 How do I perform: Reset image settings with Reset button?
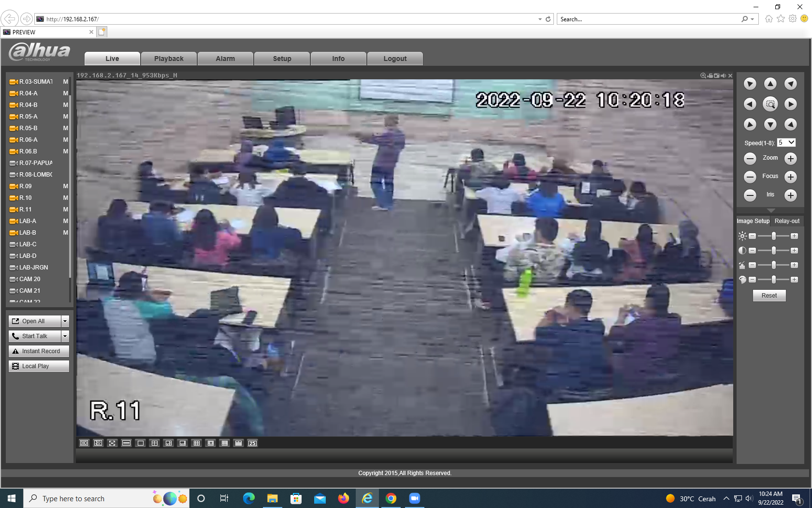(769, 296)
